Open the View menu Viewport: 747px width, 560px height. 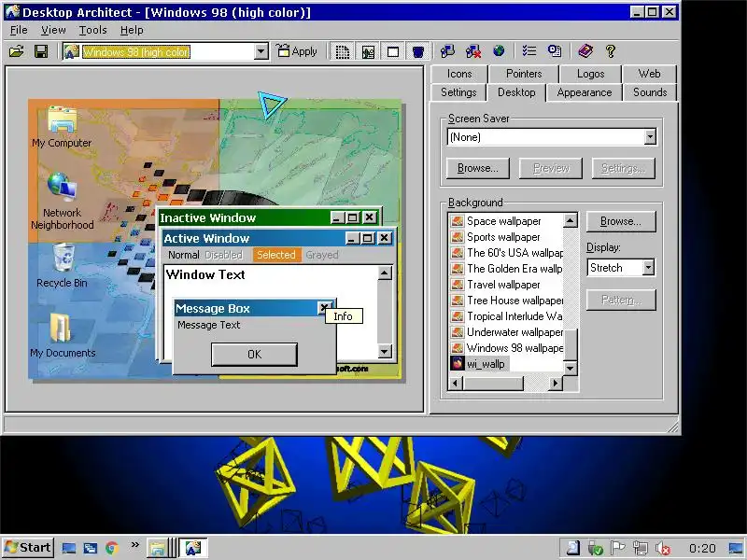pos(53,30)
